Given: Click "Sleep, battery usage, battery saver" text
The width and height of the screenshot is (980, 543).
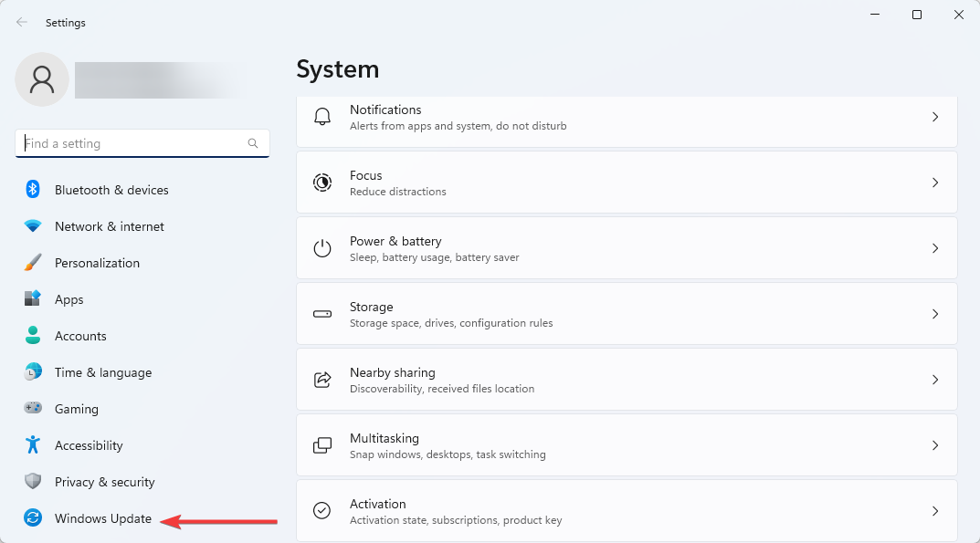Looking at the screenshot, I should tap(435, 257).
